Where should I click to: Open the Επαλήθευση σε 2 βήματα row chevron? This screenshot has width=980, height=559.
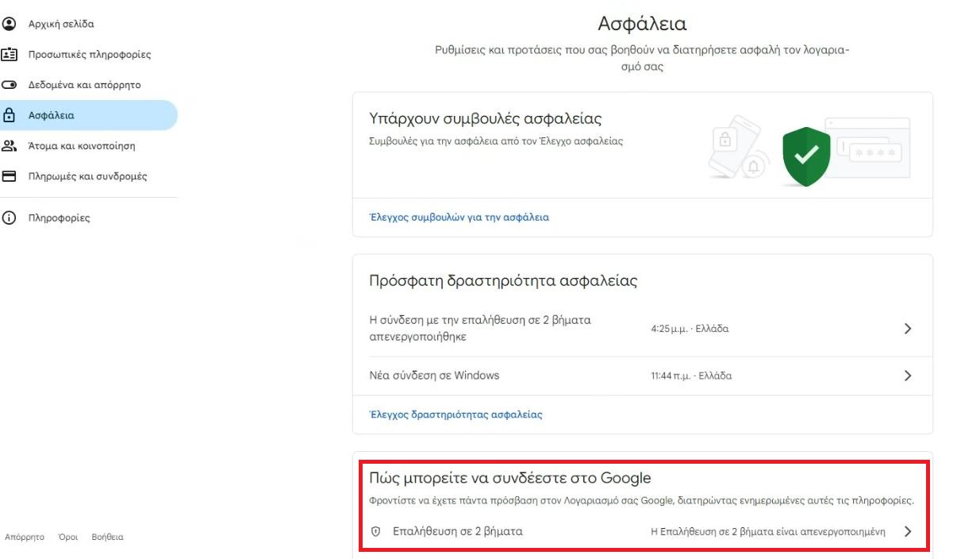pyautogui.click(x=908, y=532)
